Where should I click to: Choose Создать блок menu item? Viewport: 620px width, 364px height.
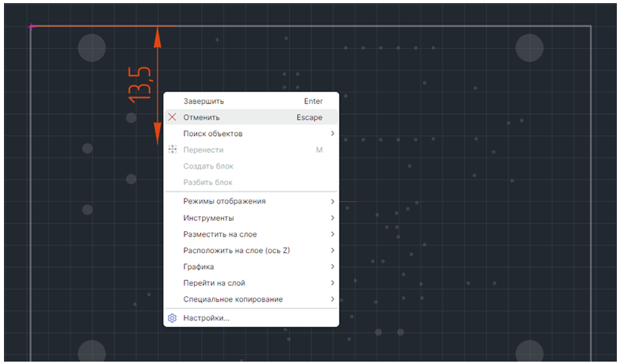pos(251,166)
